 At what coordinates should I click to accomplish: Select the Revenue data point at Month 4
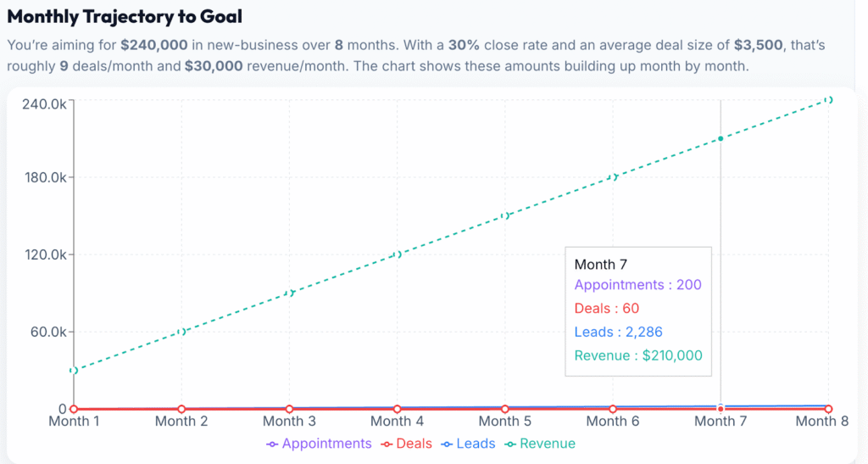(397, 254)
